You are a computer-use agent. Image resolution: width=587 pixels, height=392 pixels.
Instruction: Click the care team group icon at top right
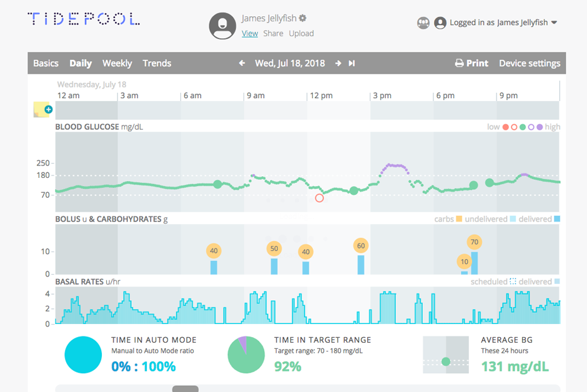423,22
